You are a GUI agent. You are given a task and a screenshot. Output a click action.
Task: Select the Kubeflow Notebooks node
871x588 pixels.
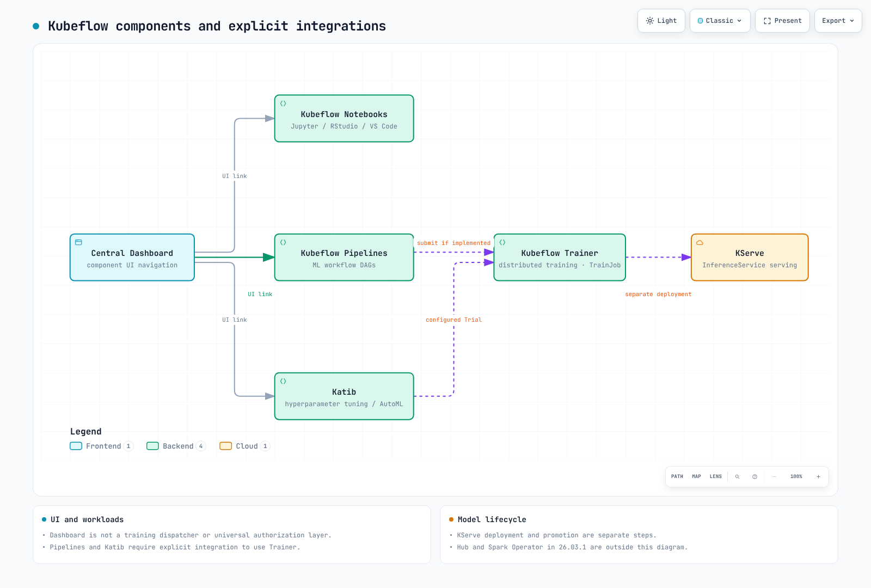(x=344, y=119)
